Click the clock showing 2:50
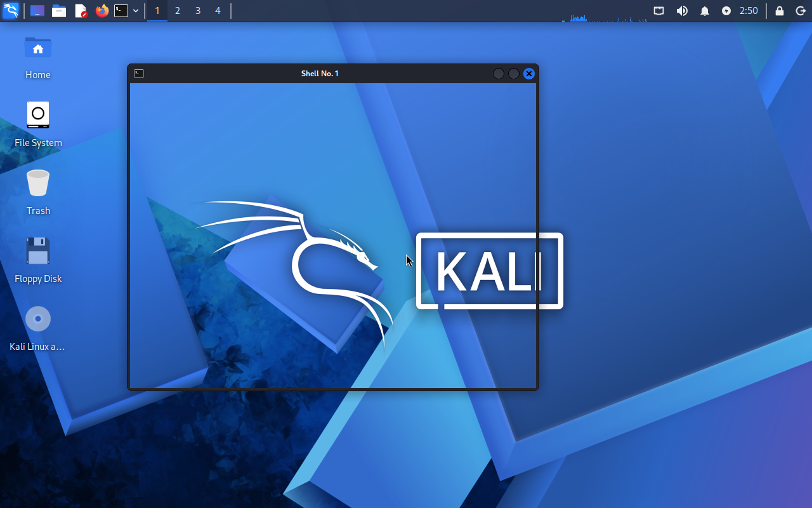The image size is (812, 508). coord(749,11)
